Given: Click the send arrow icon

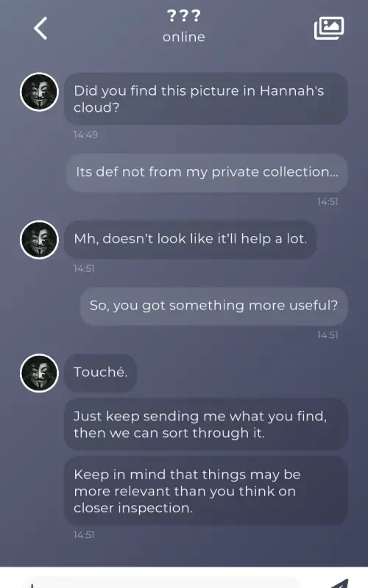Looking at the screenshot, I should pyautogui.click(x=340, y=584).
